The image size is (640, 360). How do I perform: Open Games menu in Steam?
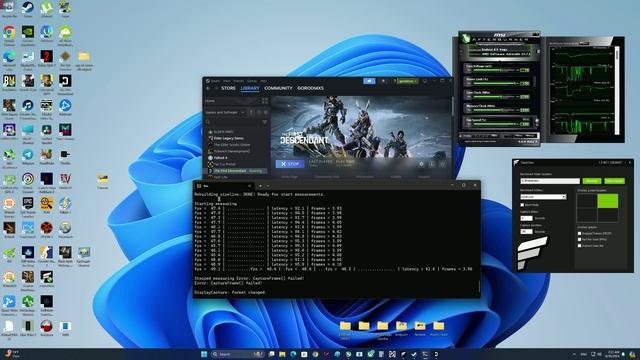pos(252,81)
